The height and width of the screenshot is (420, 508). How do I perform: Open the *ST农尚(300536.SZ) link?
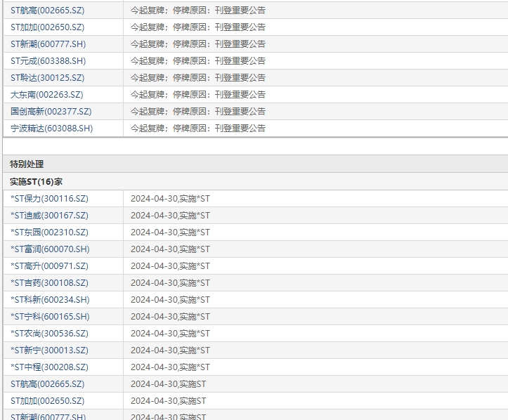coord(49,334)
